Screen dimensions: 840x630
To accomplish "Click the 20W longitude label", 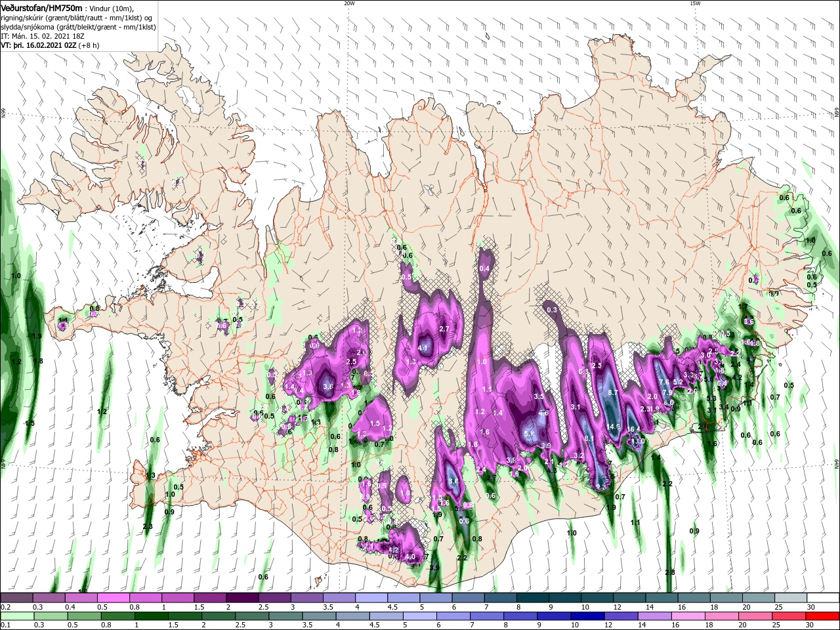I will coord(349,3).
